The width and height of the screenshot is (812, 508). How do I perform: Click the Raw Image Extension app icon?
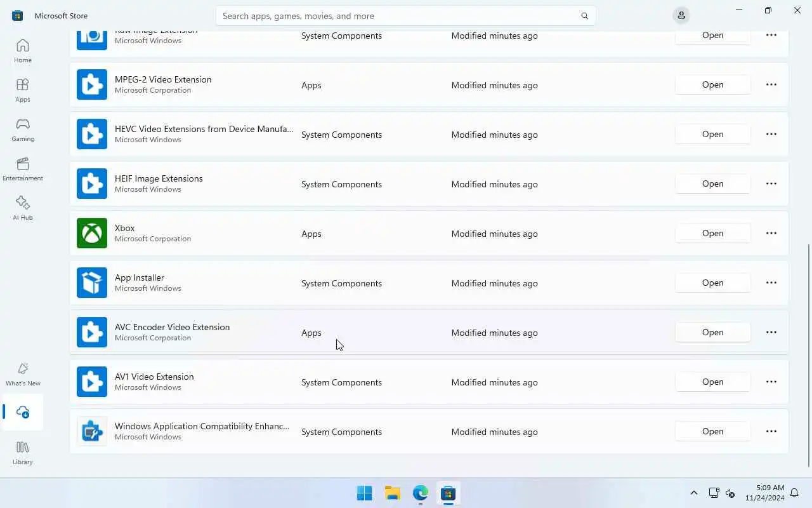92,40
